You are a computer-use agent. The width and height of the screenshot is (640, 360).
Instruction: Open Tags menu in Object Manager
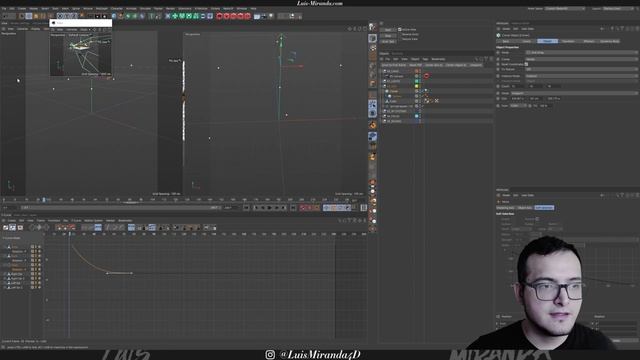coord(425,59)
